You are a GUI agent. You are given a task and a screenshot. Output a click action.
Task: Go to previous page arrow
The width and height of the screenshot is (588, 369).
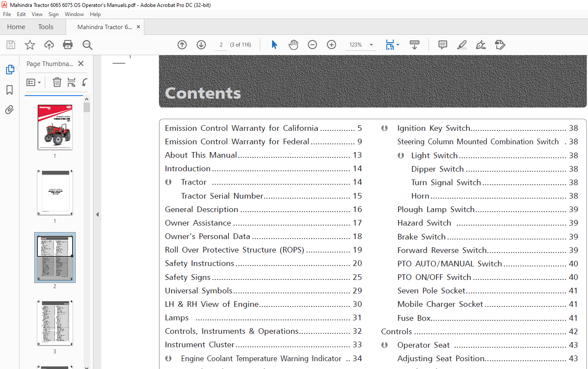(182, 45)
